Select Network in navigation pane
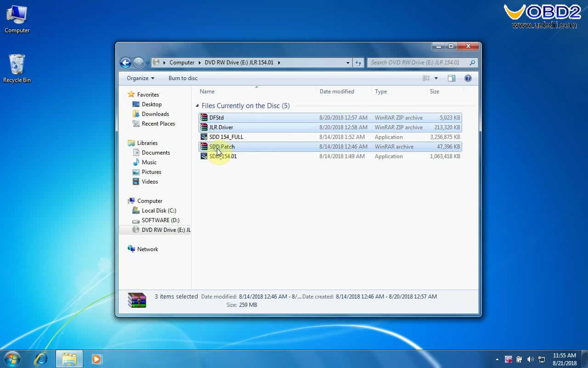 coord(147,249)
